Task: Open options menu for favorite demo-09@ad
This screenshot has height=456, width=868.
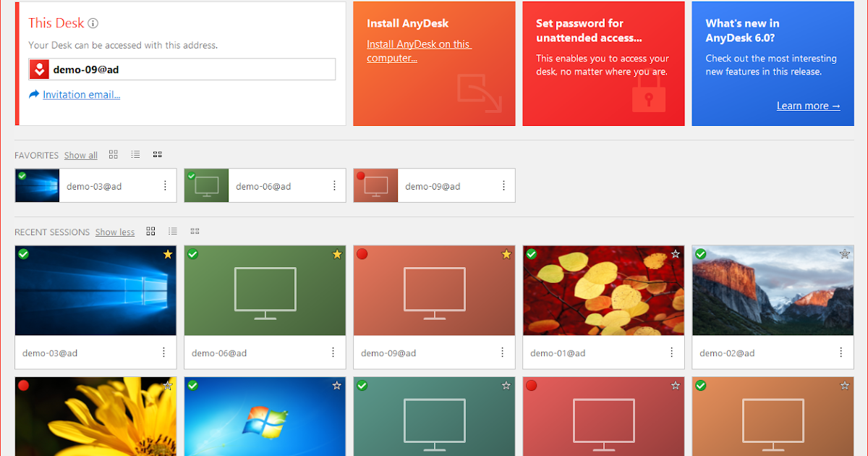Action: (503, 186)
